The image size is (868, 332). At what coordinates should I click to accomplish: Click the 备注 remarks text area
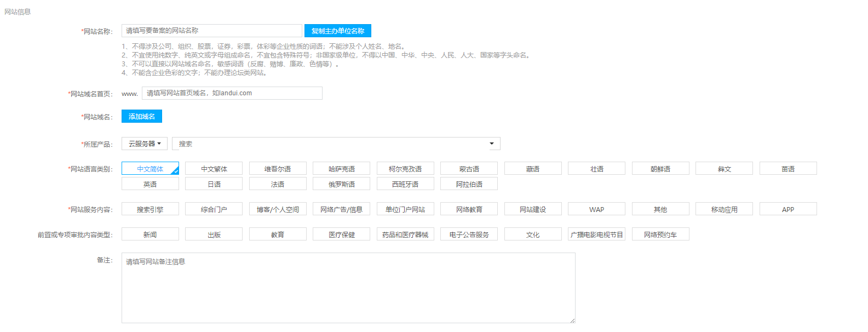[x=348, y=288]
